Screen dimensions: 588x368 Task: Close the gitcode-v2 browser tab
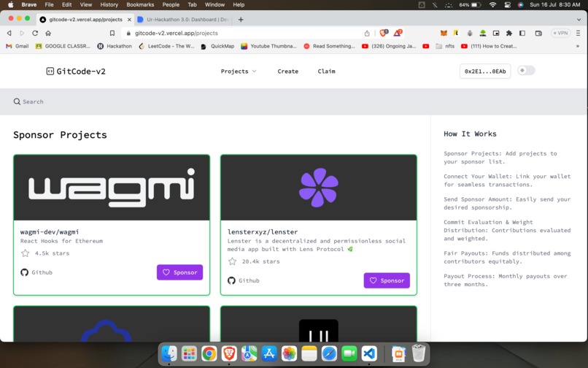tap(129, 20)
